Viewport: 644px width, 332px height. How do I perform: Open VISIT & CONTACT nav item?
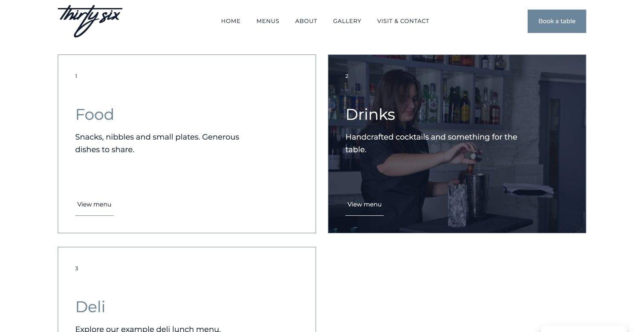click(x=403, y=21)
